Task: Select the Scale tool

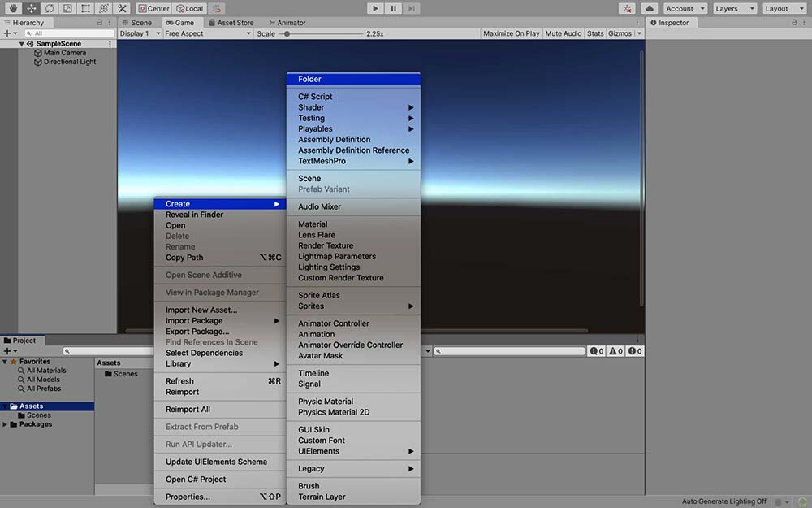Action: tap(67, 8)
